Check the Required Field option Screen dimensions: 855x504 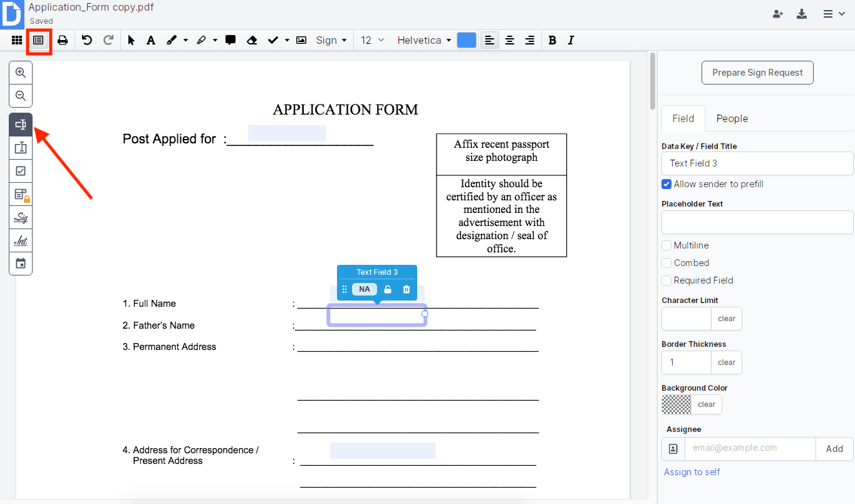(666, 280)
